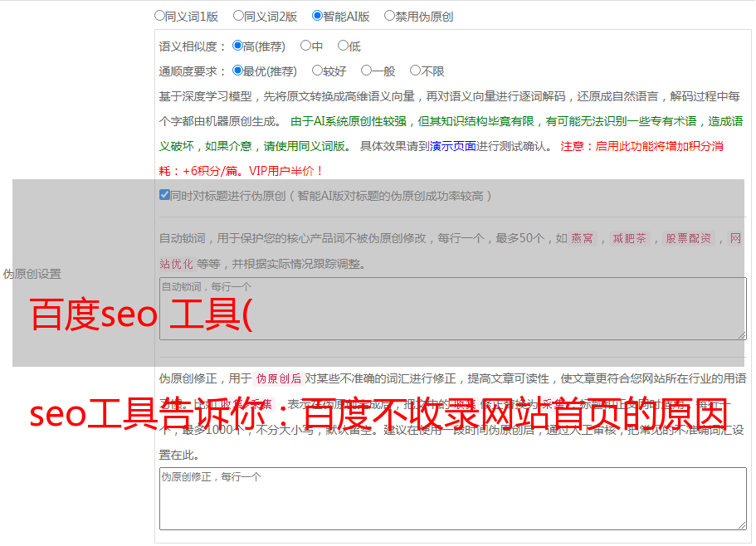Click into the 伪原创修正 textarea
This screenshot has height=546, width=756.
tap(453, 499)
